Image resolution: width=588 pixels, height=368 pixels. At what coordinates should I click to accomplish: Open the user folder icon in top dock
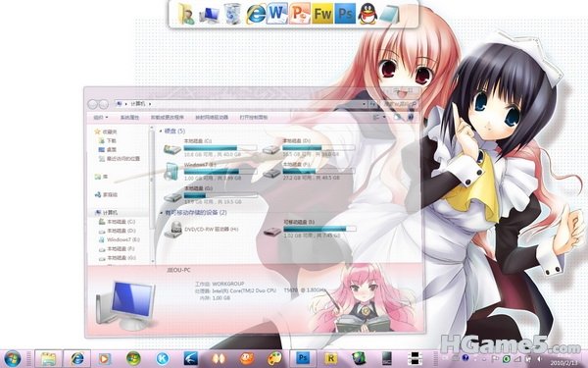pos(185,15)
